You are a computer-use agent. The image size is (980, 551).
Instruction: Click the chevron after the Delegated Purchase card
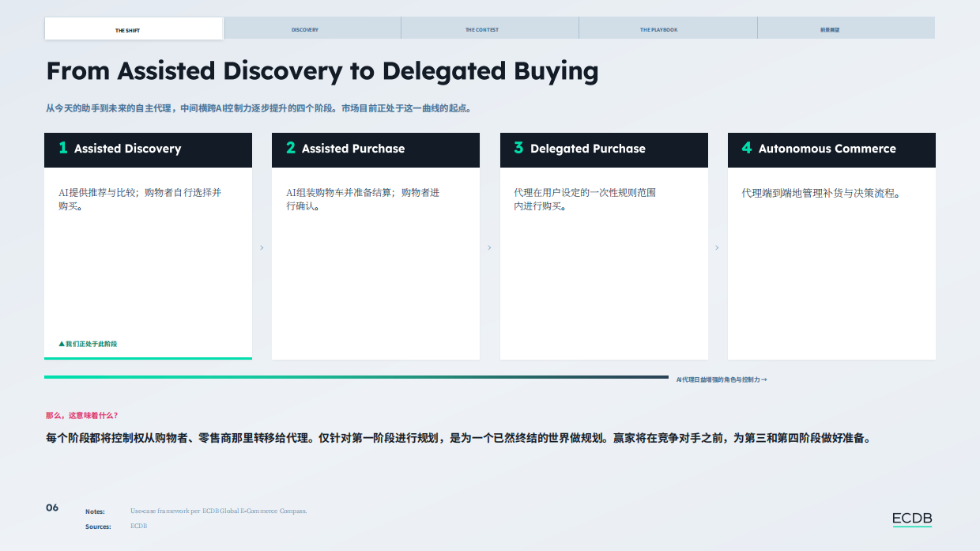(x=717, y=247)
